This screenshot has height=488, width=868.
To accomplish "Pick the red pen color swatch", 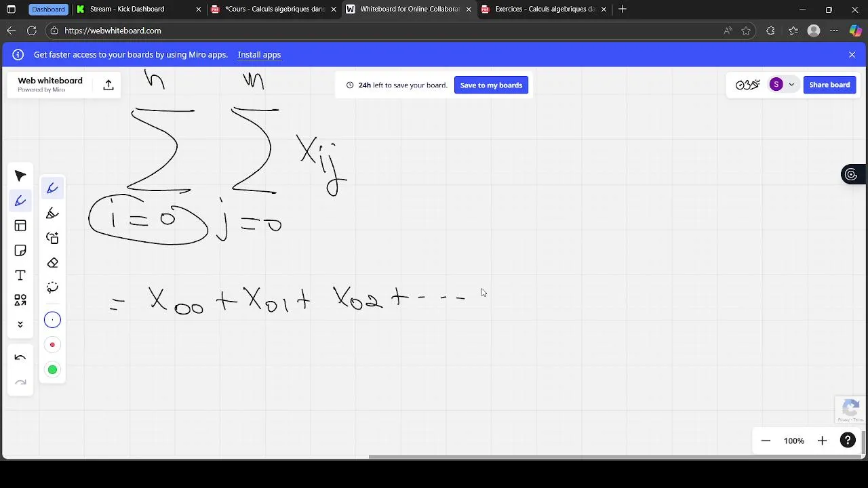I will click(x=52, y=345).
